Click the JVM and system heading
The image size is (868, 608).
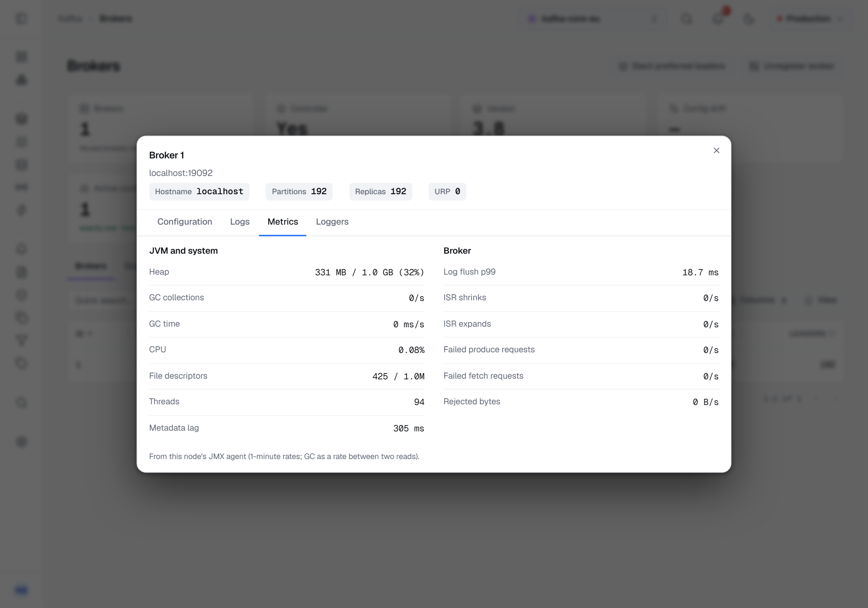[183, 251]
